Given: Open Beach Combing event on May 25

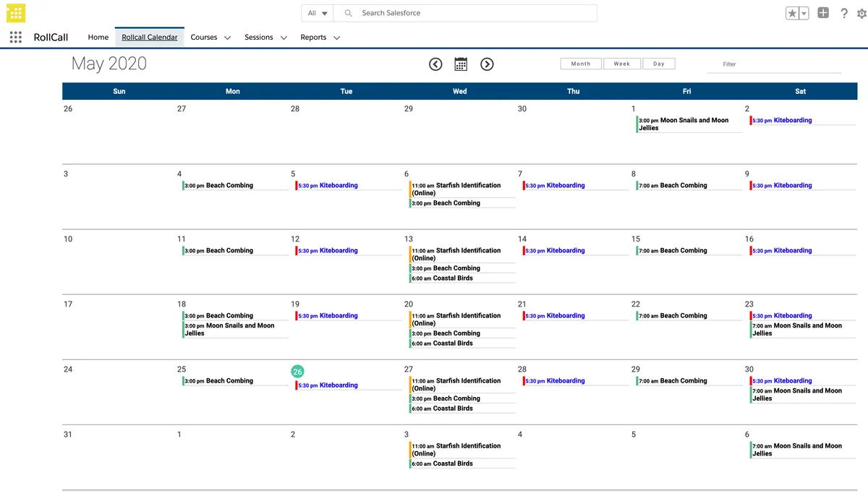Looking at the screenshot, I should click(x=235, y=381).
